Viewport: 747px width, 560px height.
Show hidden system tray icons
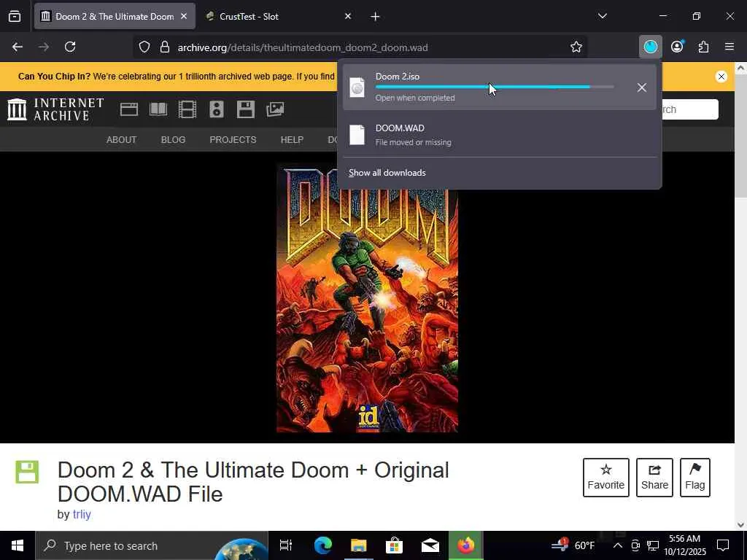(x=617, y=545)
